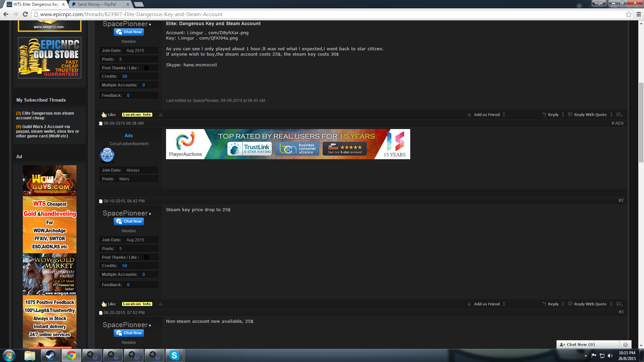Bookmark page with star icon
Screen dimensions: 644x362
(629, 14)
